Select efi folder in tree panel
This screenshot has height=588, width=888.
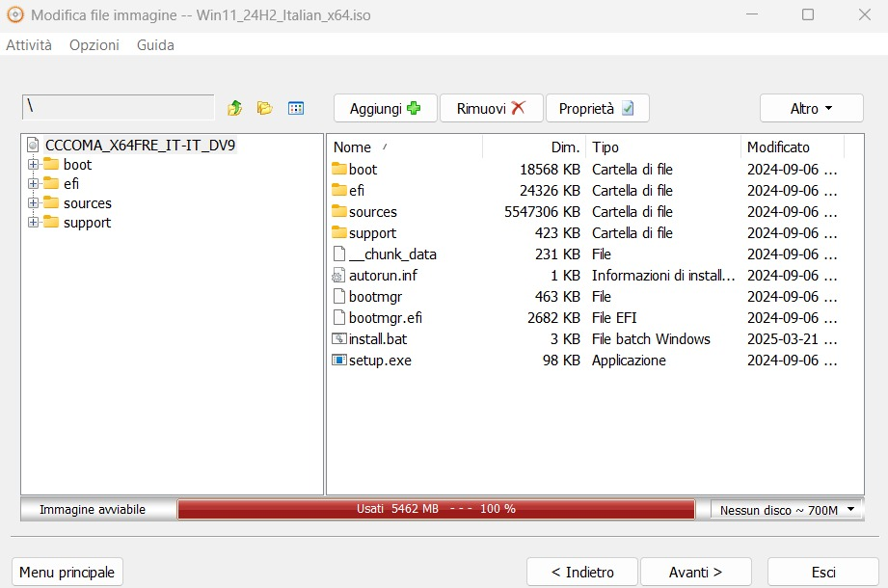pyautogui.click(x=71, y=184)
